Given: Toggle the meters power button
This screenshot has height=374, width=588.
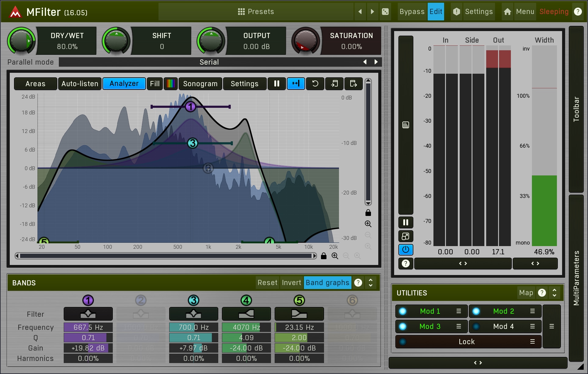Looking at the screenshot, I should [x=406, y=250].
